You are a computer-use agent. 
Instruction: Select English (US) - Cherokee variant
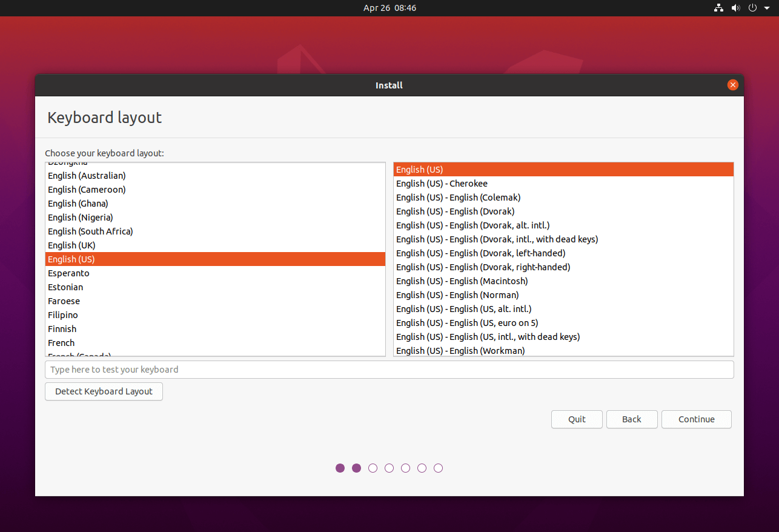[563, 184]
